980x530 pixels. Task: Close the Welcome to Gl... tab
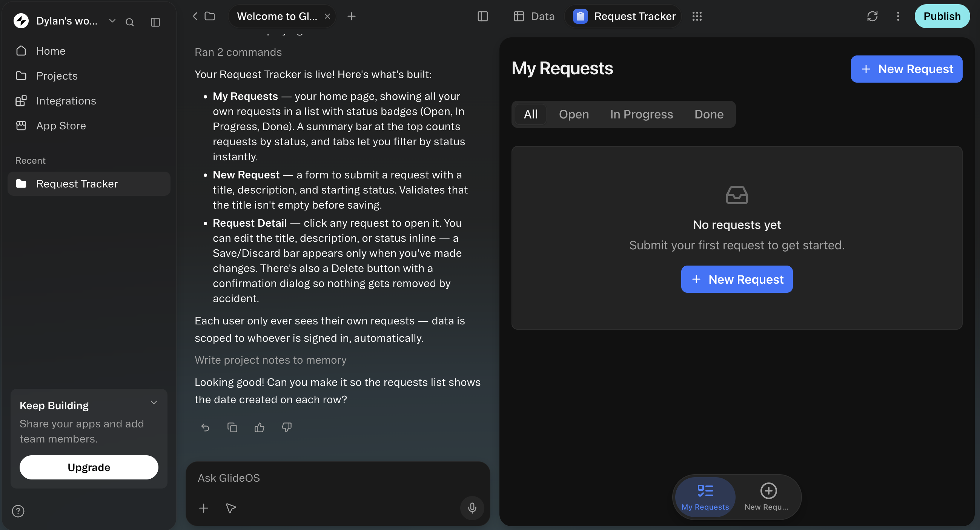[327, 16]
